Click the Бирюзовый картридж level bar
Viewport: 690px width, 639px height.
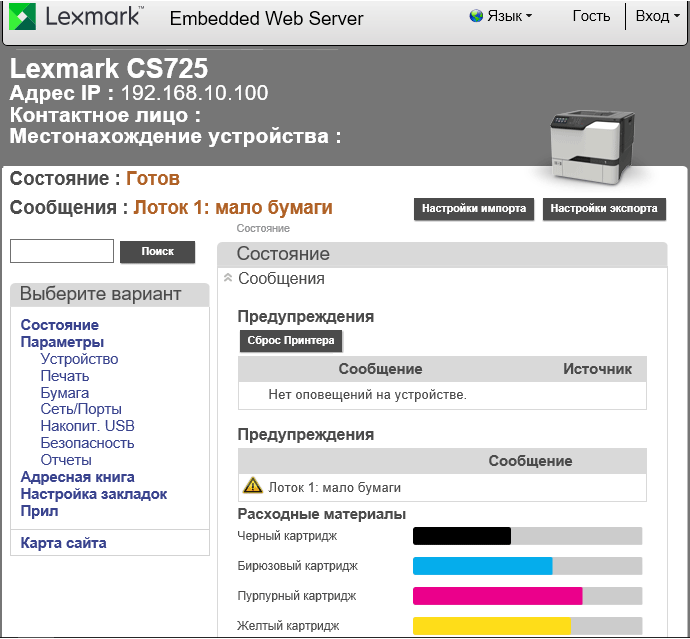click(527, 566)
